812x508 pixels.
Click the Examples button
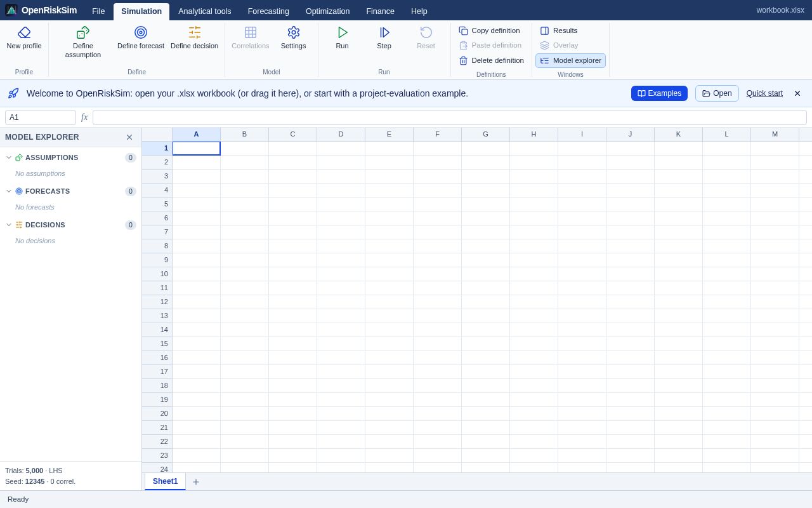659,93
